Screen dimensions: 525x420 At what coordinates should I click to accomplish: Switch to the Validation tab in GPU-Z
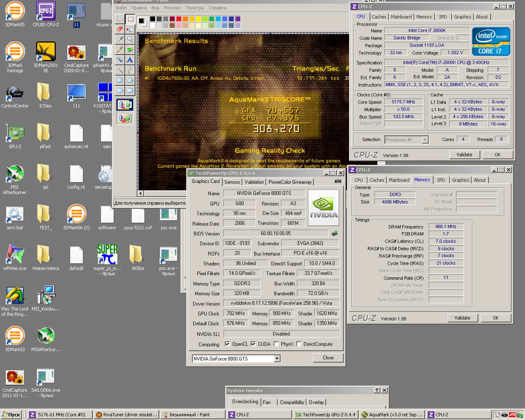point(254,182)
